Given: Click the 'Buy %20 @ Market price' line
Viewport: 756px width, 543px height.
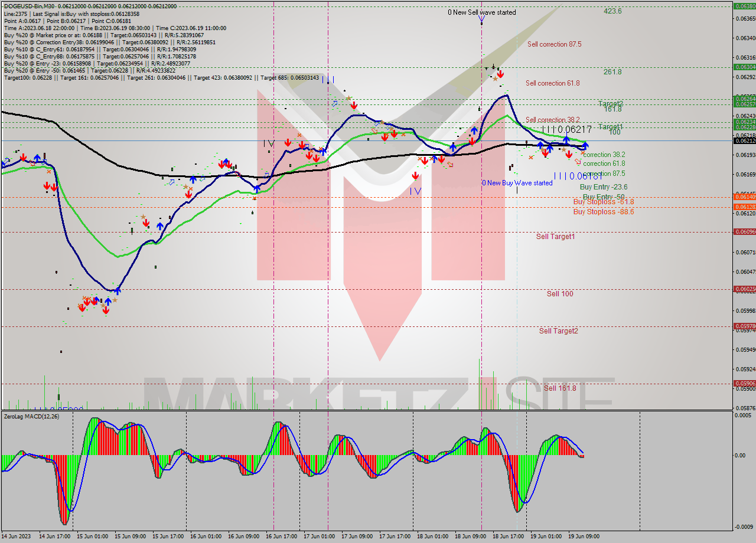Looking at the screenshot, I should [103, 35].
